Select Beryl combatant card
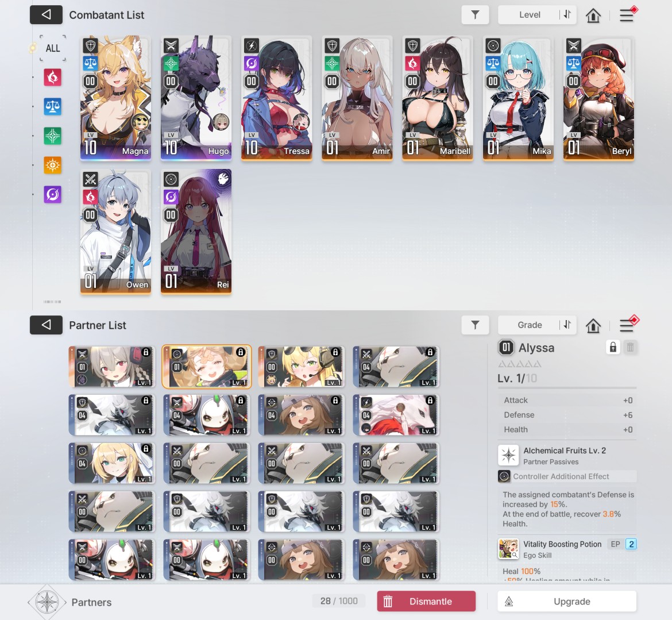Image resolution: width=672 pixels, height=620 pixels. click(598, 99)
